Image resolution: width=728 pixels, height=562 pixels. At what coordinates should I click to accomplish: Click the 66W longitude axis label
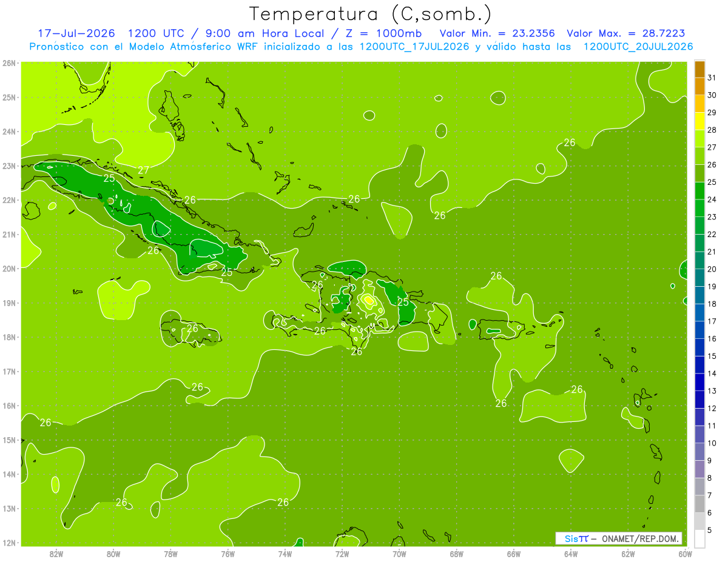514,554
